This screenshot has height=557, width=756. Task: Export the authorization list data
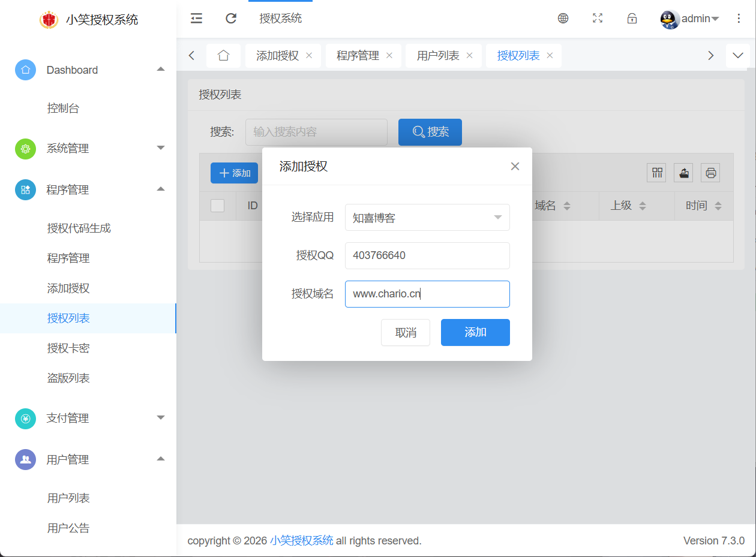[683, 173]
